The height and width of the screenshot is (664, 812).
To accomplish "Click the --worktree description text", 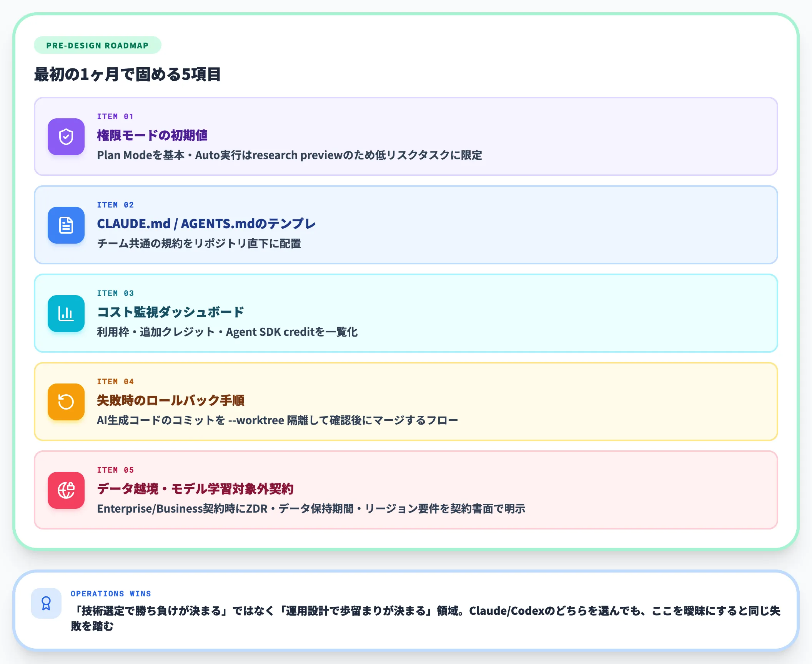I will tap(278, 420).
